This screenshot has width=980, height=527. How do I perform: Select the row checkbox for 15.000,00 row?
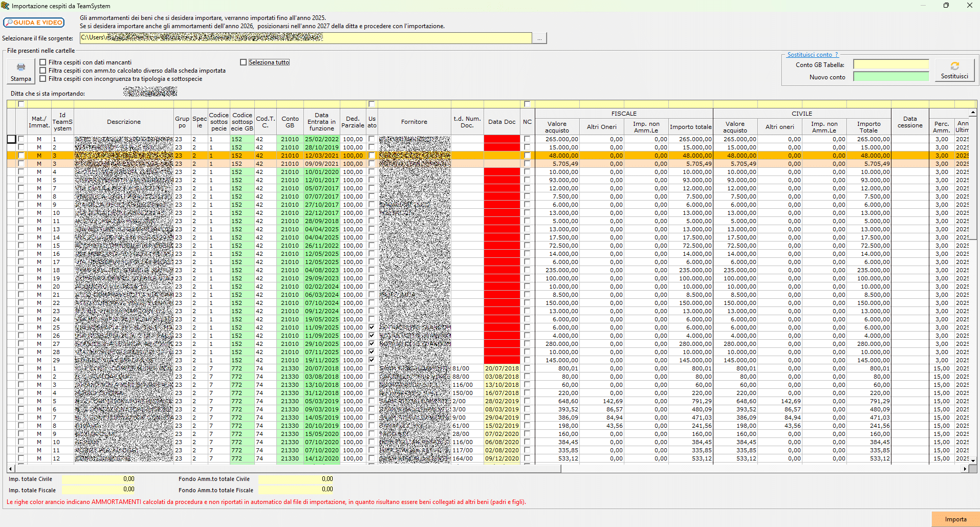21,147
